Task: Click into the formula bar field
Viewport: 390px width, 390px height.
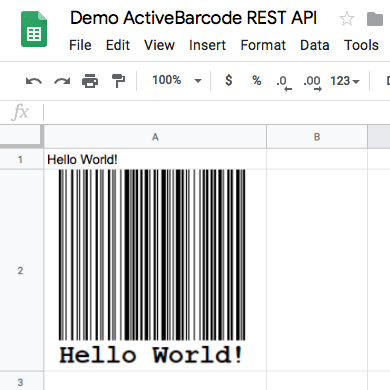Action: (217, 112)
